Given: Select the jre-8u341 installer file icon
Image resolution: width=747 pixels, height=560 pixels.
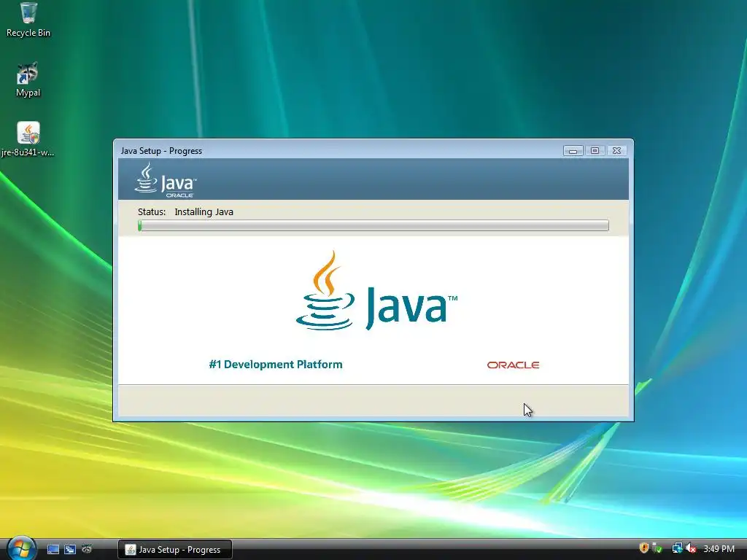Looking at the screenshot, I should coord(28,139).
